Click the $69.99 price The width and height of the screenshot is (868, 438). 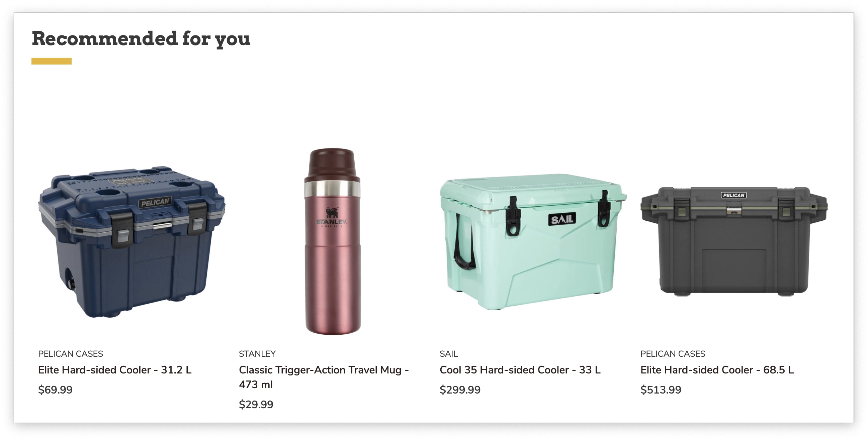55,390
